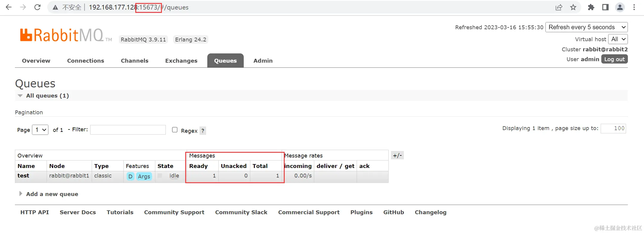Click the D durable feature badge
Screen dimensions: 644x233
[x=131, y=176]
